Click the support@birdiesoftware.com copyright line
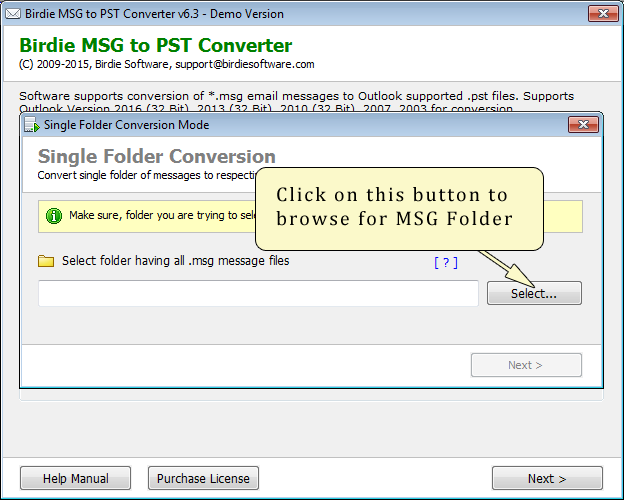The width and height of the screenshot is (624, 500). [167, 64]
